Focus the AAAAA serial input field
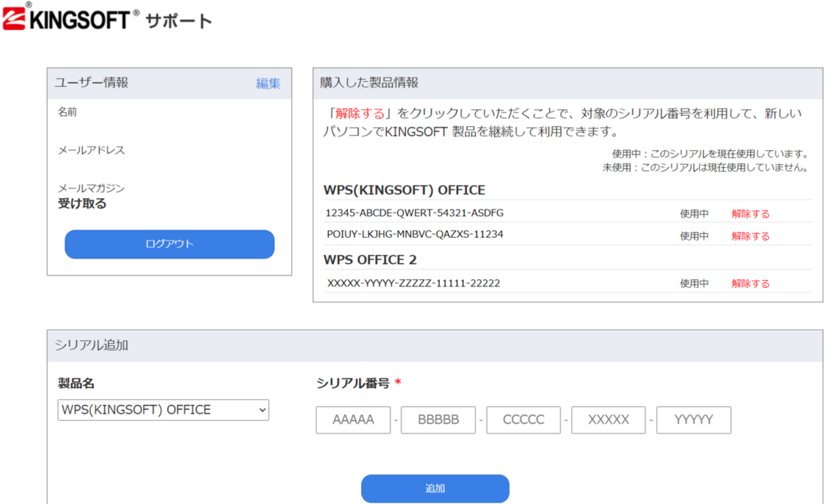Viewport: 832px width, 504px height. pos(353,420)
